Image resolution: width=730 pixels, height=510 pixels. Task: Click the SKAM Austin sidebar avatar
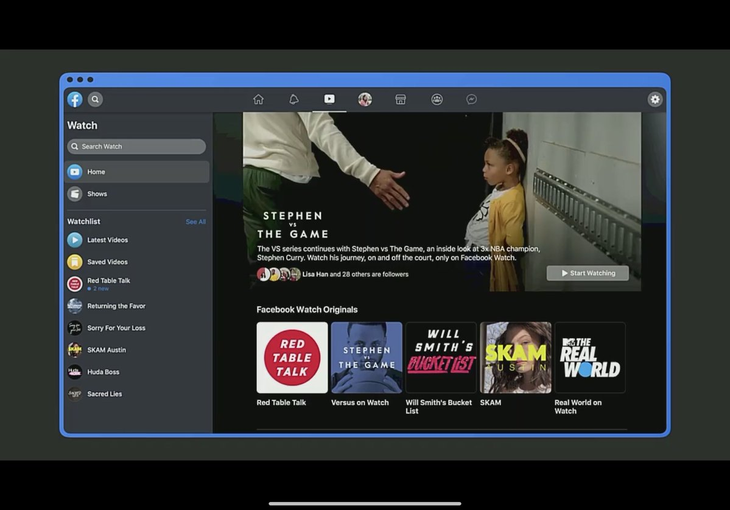tap(74, 350)
